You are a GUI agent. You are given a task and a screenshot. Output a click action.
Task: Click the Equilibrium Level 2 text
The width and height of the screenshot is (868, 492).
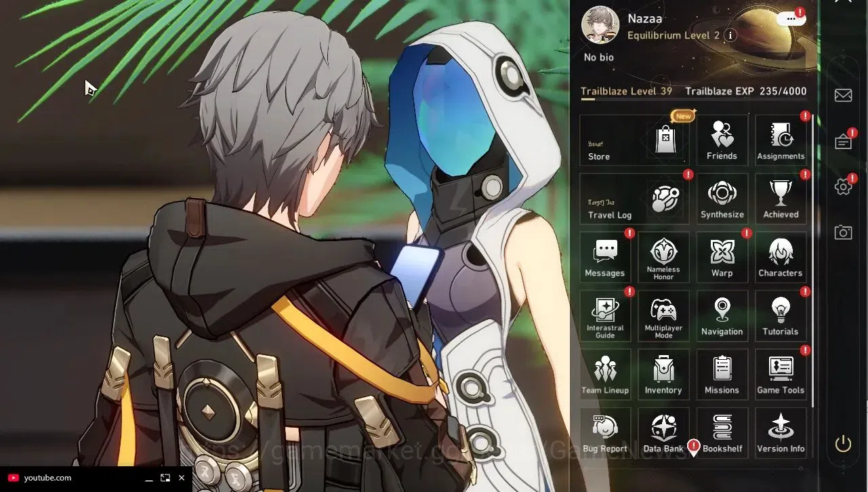click(674, 35)
